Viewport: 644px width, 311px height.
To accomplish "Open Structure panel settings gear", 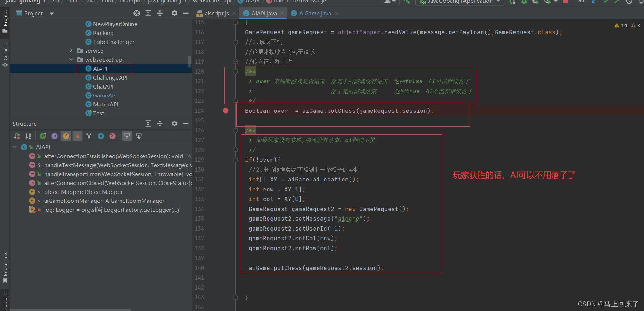I will click(174, 124).
